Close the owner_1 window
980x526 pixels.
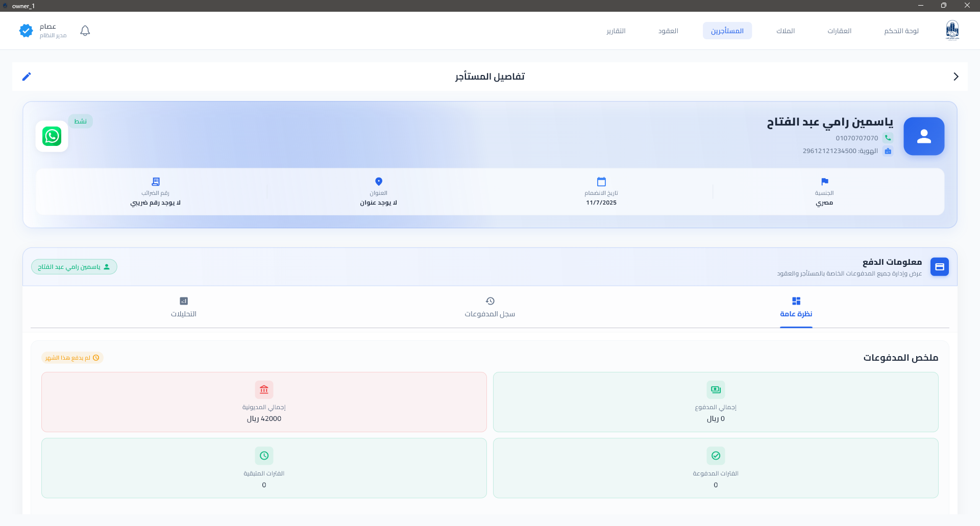(x=967, y=6)
